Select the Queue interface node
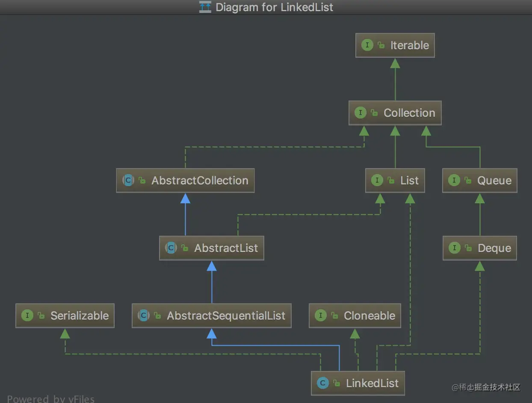 pyautogui.click(x=479, y=180)
